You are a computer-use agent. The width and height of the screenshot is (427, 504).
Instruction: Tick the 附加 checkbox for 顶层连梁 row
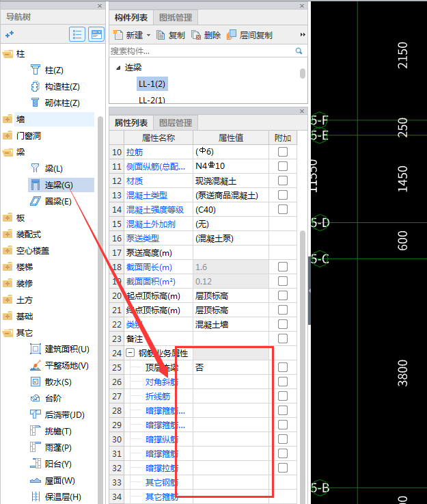click(x=283, y=367)
